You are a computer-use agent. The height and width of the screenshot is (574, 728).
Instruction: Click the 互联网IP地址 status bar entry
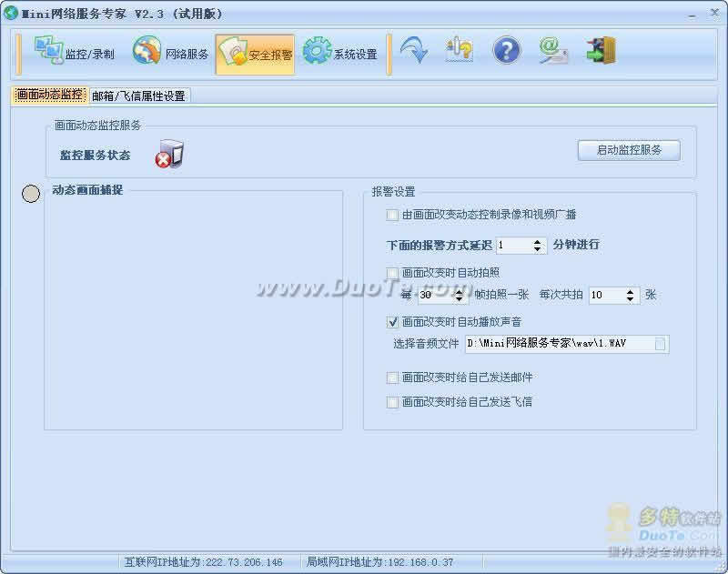[203, 562]
